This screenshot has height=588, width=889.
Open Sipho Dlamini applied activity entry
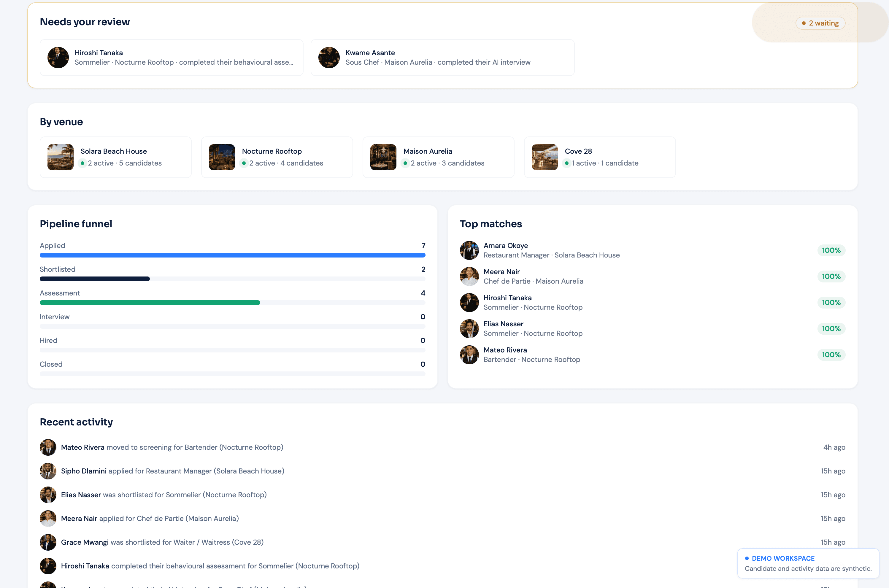click(x=442, y=471)
